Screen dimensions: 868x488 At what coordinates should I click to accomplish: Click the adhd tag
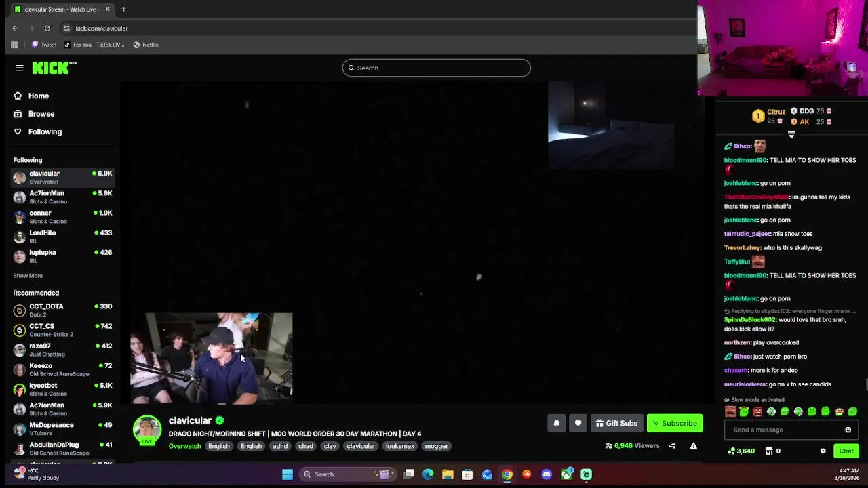[280, 446]
